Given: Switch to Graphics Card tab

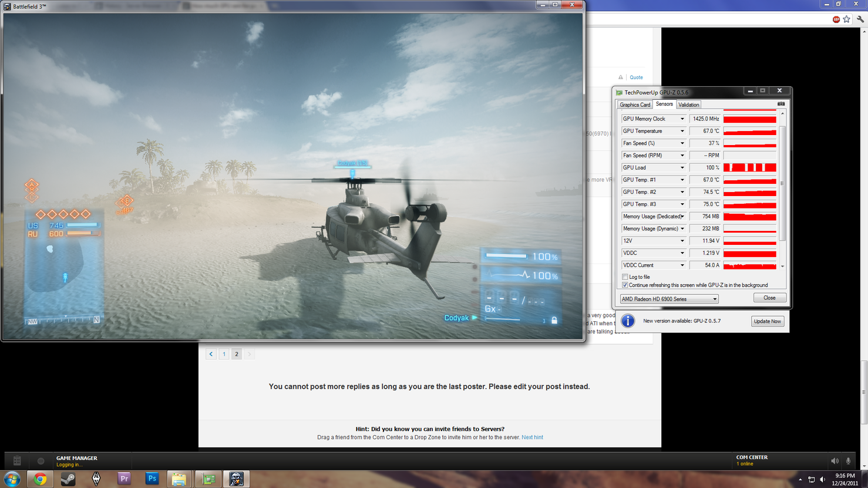Looking at the screenshot, I should (635, 105).
